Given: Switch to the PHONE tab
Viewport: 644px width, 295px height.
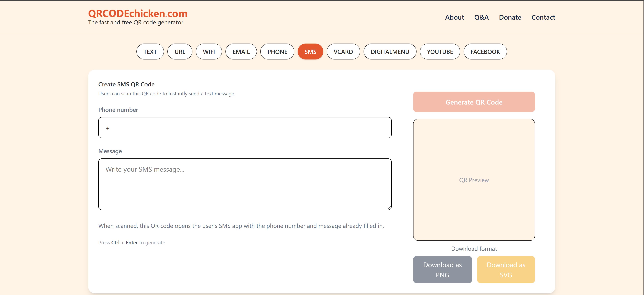Looking at the screenshot, I should (x=277, y=52).
